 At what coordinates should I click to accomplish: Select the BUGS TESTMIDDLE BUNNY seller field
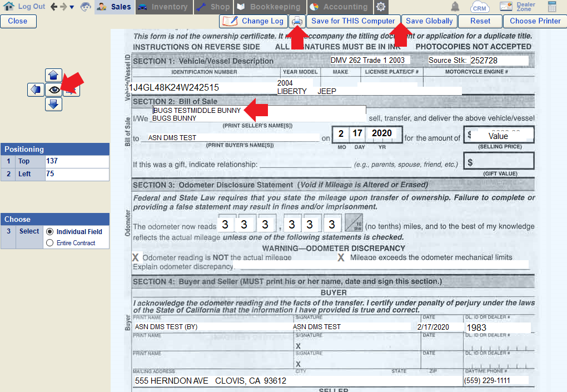click(259, 110)
